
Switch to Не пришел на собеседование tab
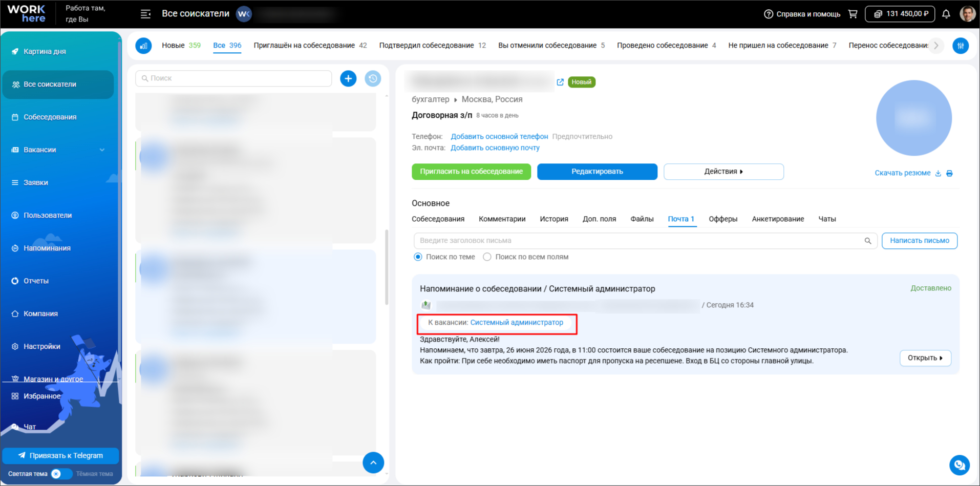(782, 45)
